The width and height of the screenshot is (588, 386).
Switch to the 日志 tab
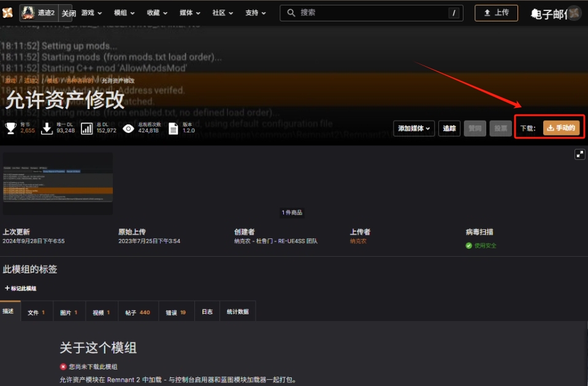coord(207,312)
